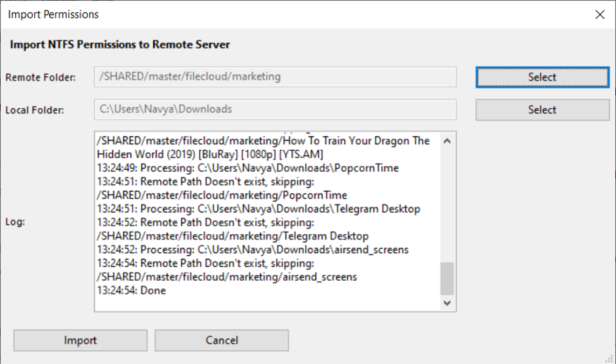Click the log scrollbar down arrow

[447, 303]
